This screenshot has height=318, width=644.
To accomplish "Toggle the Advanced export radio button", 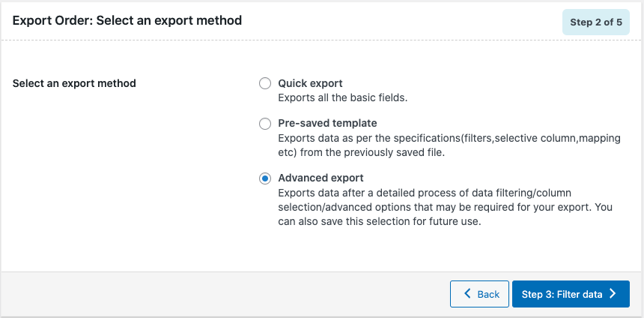I will (265, 178).
